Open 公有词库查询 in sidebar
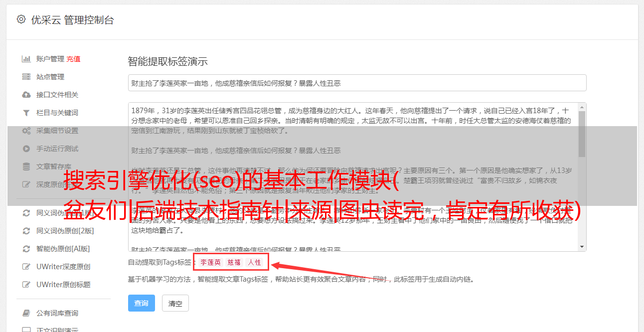 click(57, 313)
